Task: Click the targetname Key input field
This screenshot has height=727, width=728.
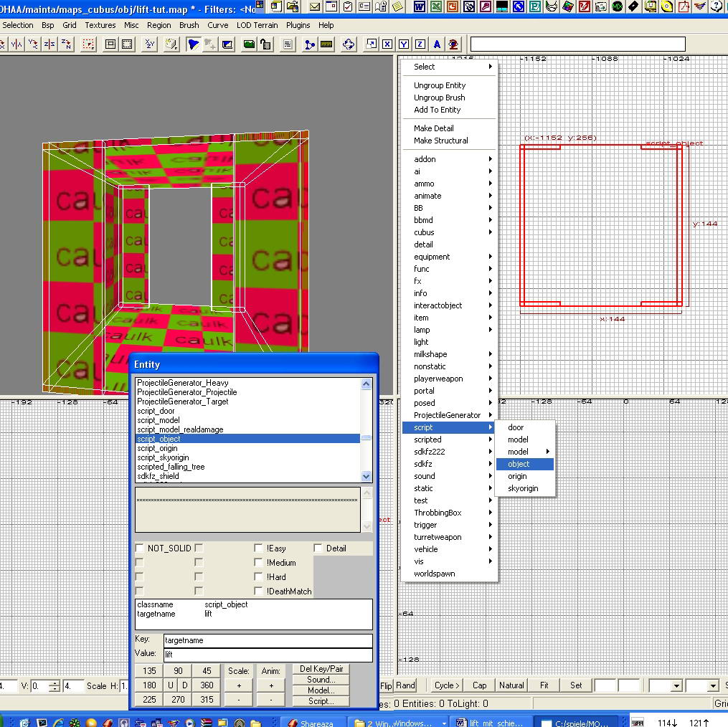Action: [268, 641]
